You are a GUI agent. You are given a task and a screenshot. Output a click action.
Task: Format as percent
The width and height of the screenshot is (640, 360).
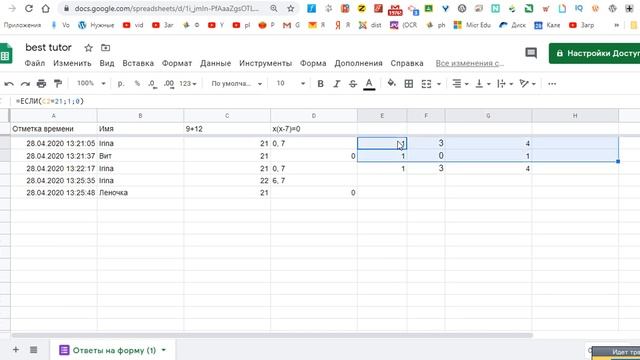137,83
